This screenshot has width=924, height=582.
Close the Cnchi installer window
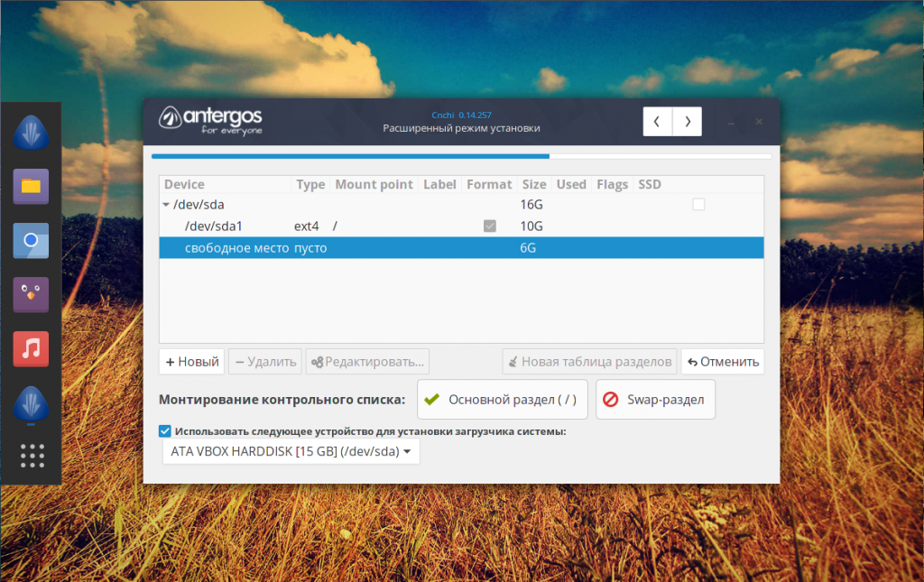(x=759, y=122)
